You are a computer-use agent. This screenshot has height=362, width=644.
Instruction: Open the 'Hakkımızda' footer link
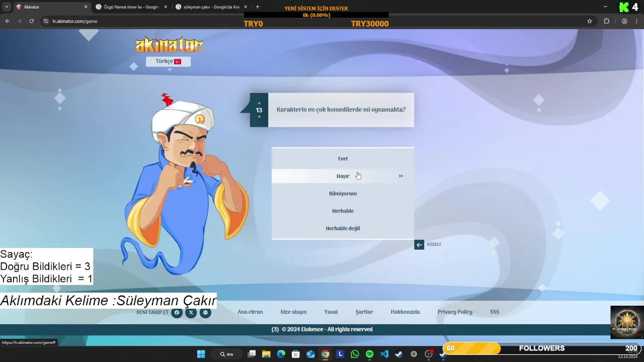(405, 312)
